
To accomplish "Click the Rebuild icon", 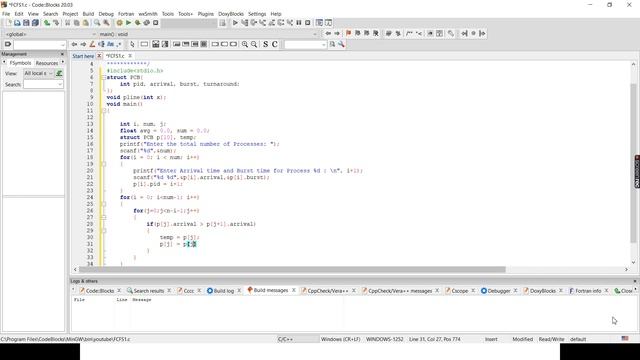I will pyautogui.click(x=147, y=23).
